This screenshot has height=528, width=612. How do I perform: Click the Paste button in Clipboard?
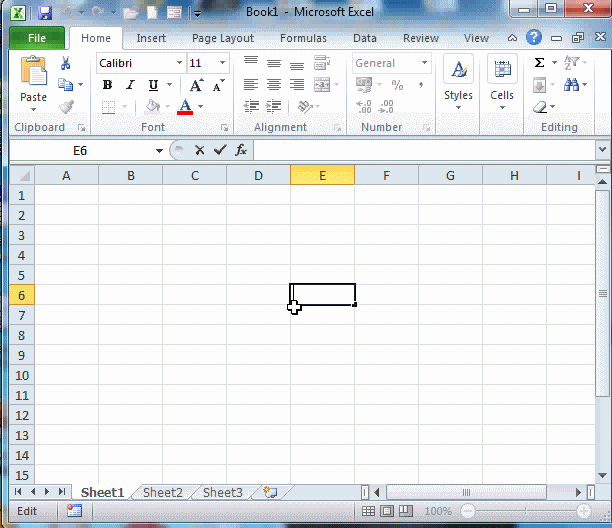33,80
